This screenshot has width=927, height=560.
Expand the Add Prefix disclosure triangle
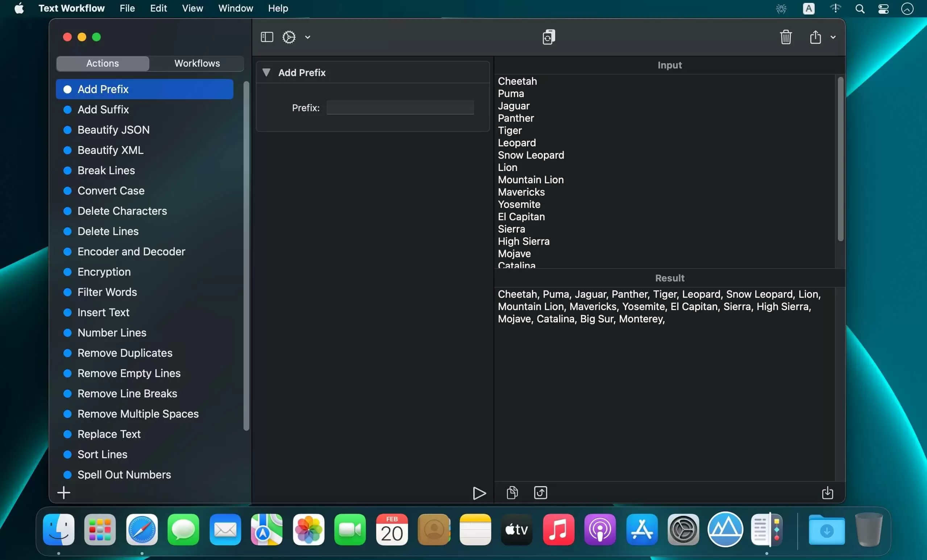(266, 72)
